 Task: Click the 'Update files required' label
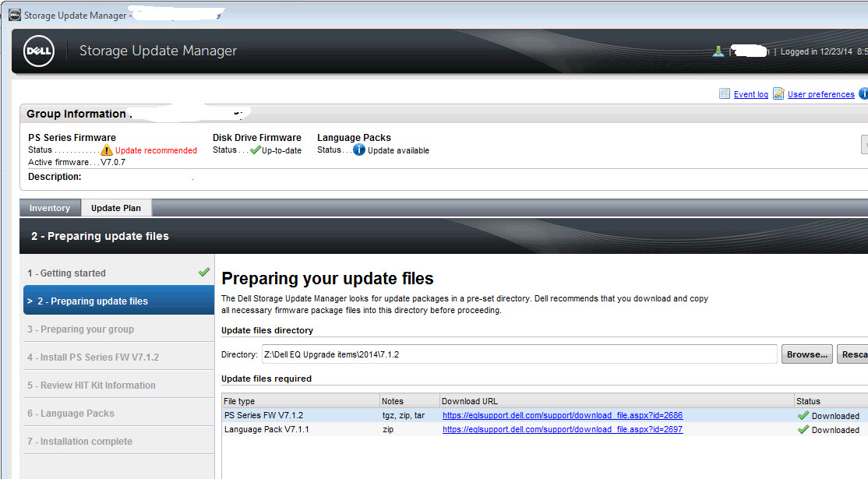point(266,379)
